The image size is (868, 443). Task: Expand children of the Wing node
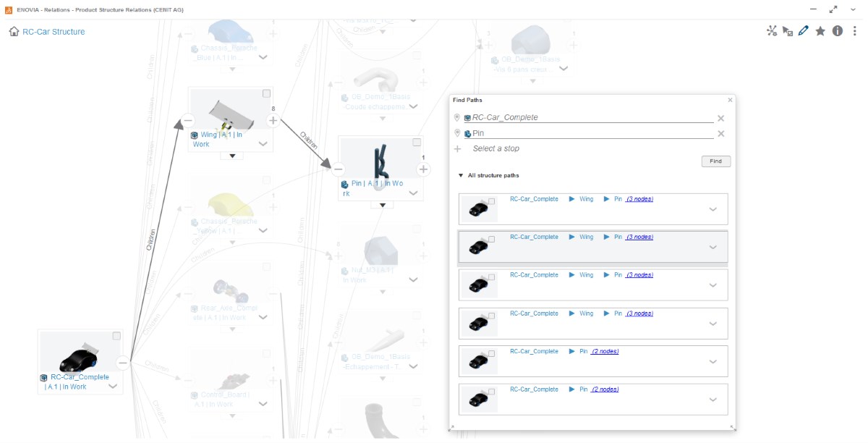273,121
